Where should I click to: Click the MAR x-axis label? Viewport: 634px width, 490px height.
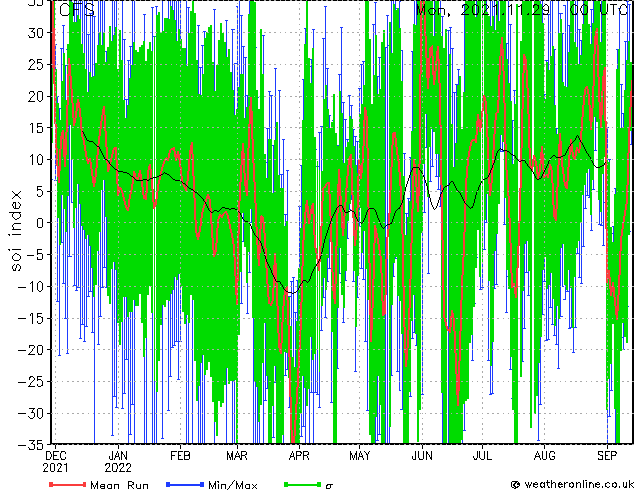click(x=237, y=456)
